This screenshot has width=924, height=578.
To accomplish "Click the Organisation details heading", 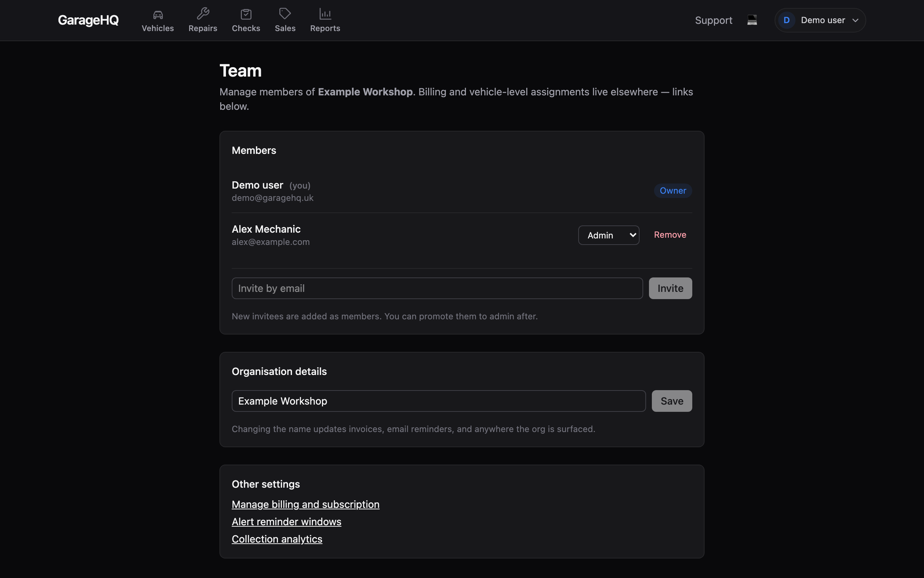I will (x=279, y=372).
